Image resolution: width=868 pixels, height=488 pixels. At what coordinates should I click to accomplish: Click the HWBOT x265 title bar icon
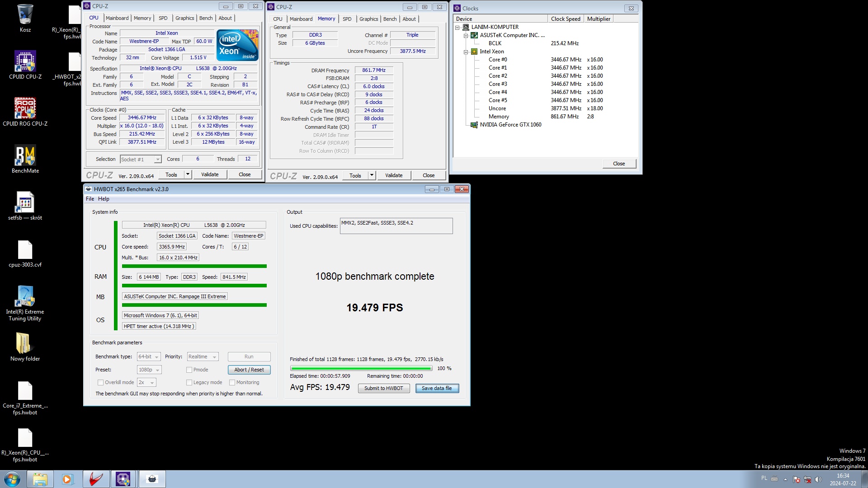[x=89, y=189]
